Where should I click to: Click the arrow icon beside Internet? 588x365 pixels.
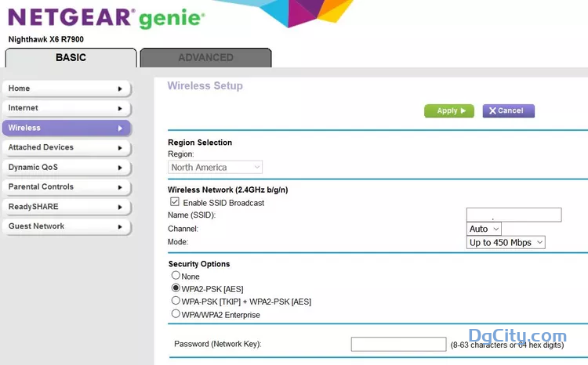(x=120, y=108)
